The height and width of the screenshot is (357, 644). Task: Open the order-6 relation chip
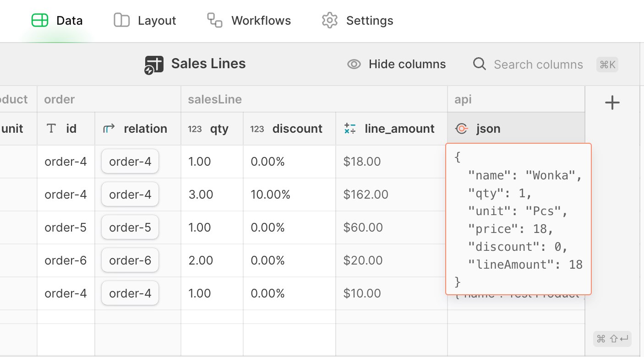coord(130,260)
